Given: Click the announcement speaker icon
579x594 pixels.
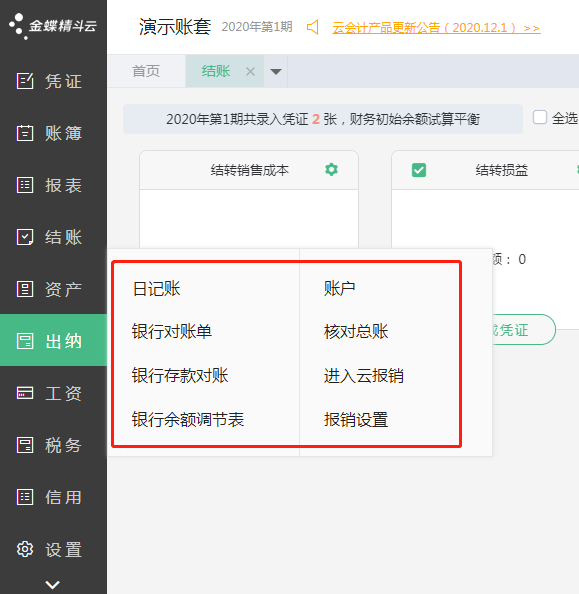Looking at the screenshot, I should click(313, 27).
